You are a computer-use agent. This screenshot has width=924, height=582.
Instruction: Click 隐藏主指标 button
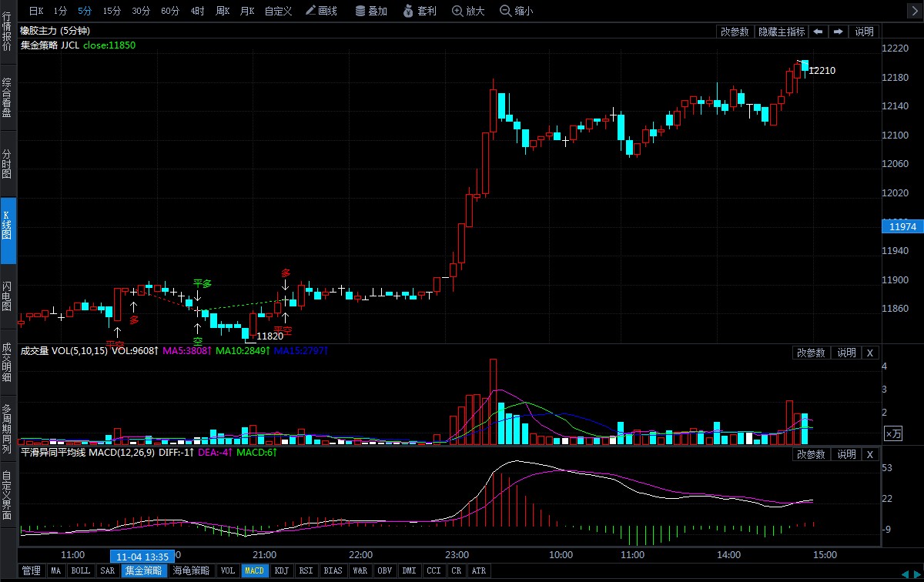[x=782, y=32]
